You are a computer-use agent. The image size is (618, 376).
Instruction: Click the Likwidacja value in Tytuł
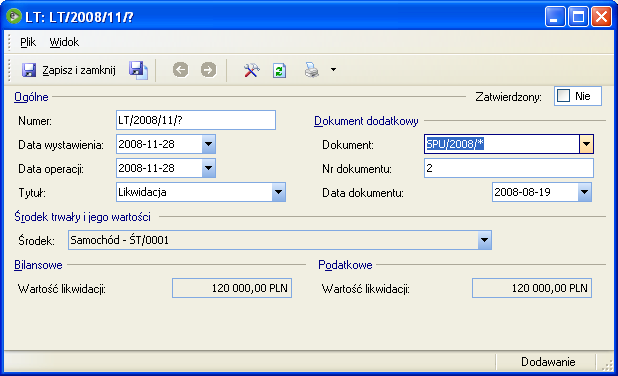point(142,192)
